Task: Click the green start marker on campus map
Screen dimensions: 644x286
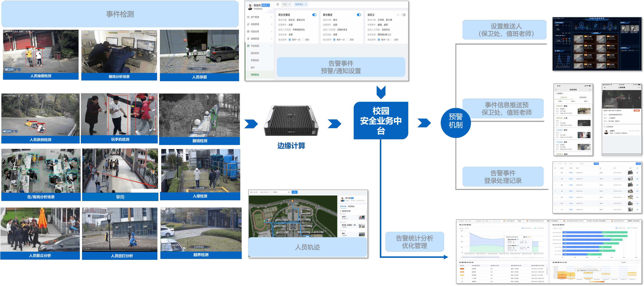Action: click(x=264, y=221)
